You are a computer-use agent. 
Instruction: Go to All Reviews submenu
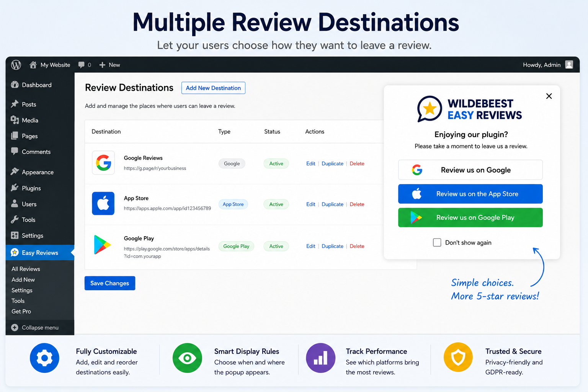click(26, 269)
